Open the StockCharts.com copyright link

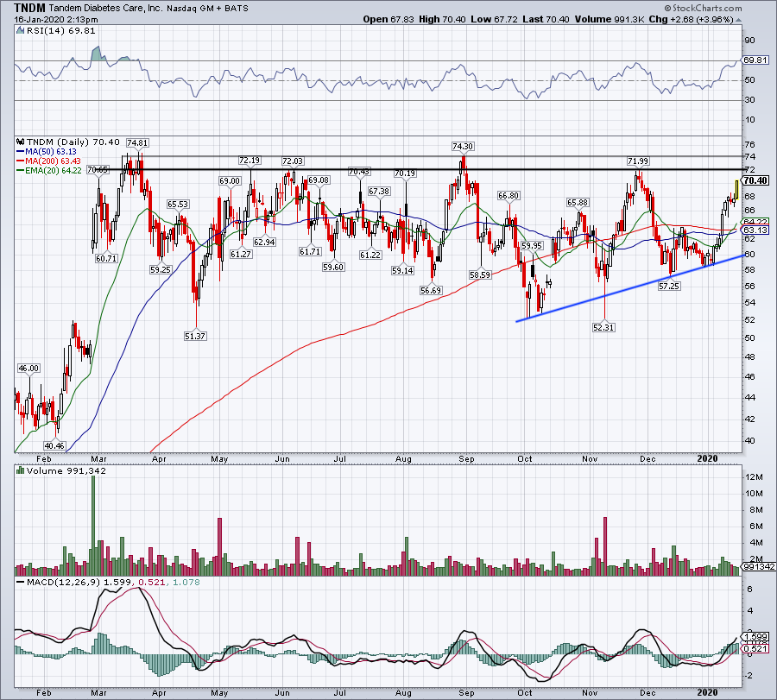click(703, 8)
